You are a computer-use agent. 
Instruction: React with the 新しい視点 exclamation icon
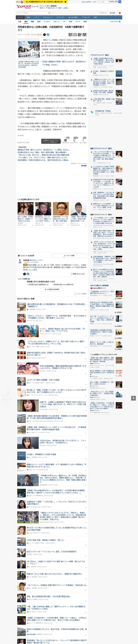[x=83, y=140]
